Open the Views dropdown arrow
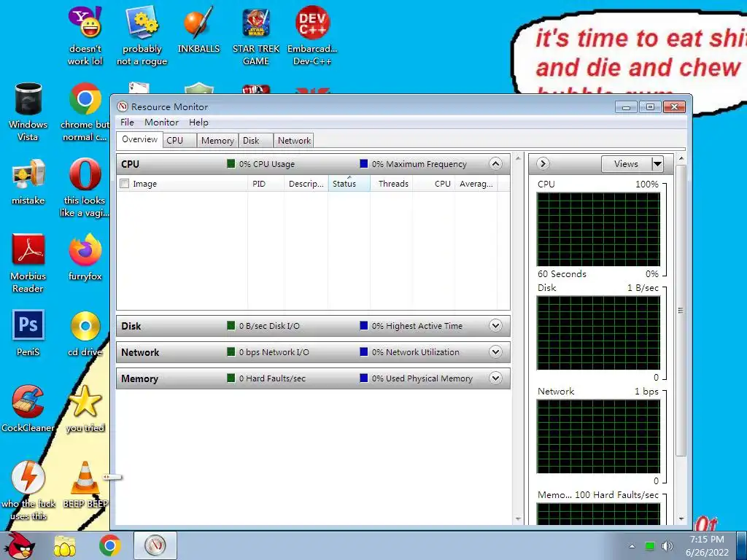747x560 pixels. [x=657, y=164]
